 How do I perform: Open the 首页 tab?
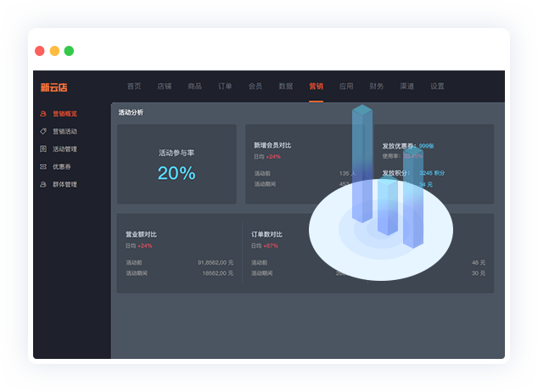click(134, 87)
